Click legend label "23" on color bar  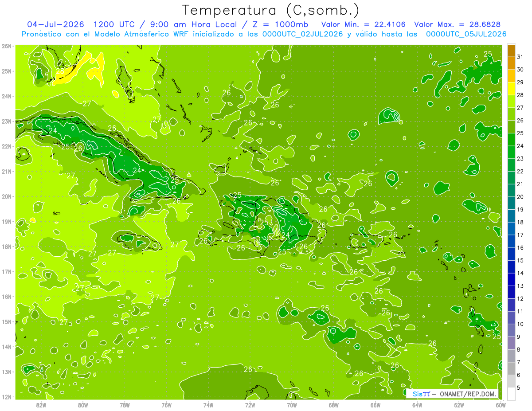[x=520, y=158]
